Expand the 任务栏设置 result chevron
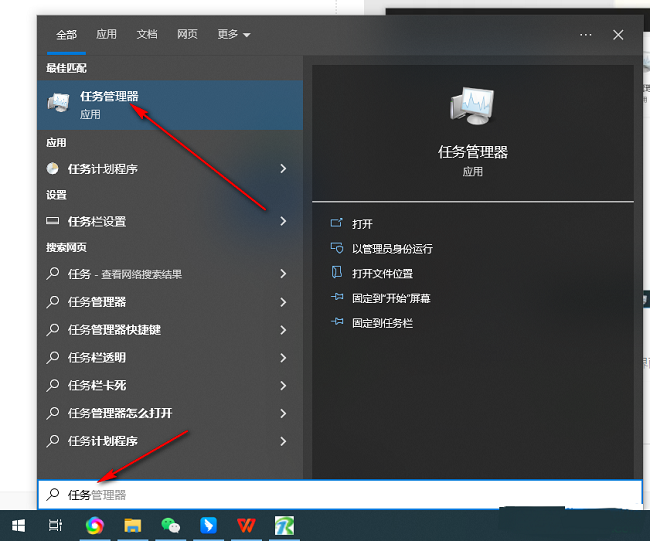 pyautogui.click(x=283, y=221)
